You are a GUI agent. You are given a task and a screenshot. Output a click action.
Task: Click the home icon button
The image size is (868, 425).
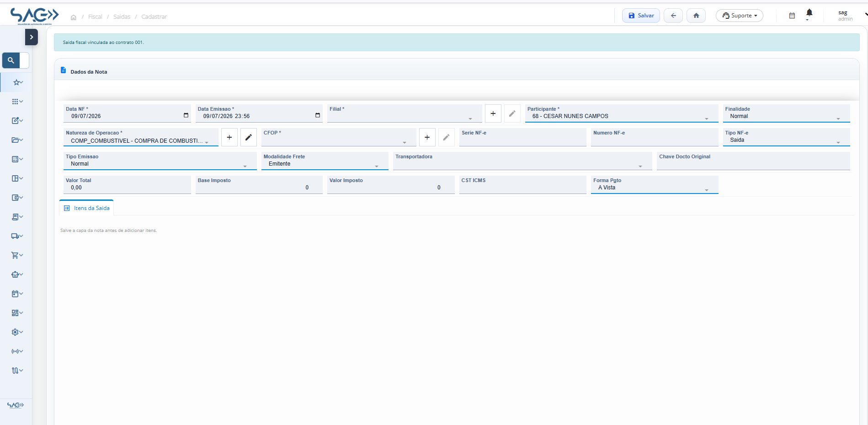click(696, 16)
